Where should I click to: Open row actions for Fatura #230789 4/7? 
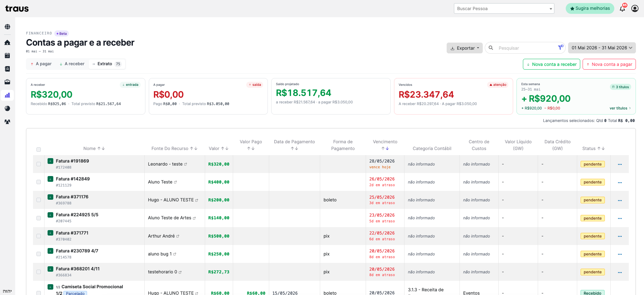pos(620,254)
